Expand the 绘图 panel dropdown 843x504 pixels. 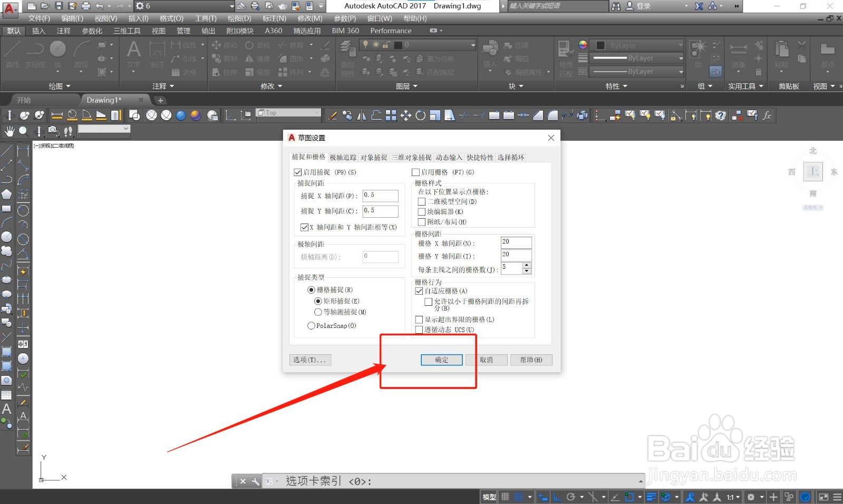60,86
